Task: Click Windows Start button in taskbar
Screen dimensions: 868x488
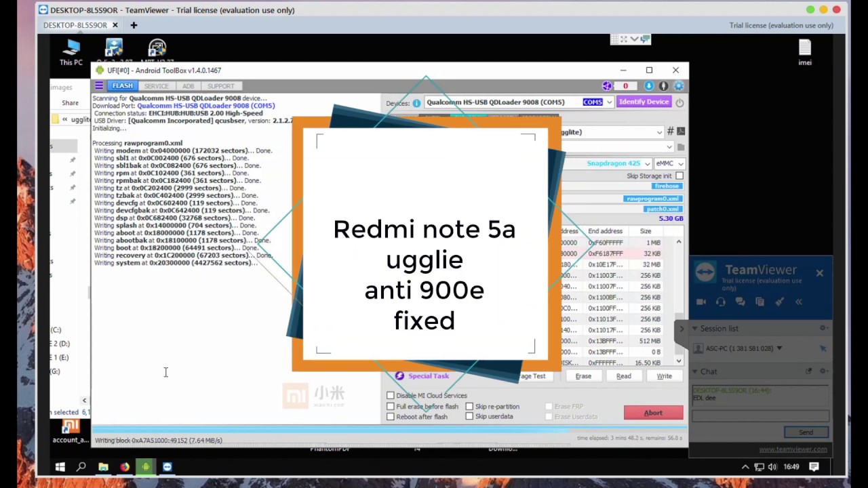Action: (x=60, y=467)
